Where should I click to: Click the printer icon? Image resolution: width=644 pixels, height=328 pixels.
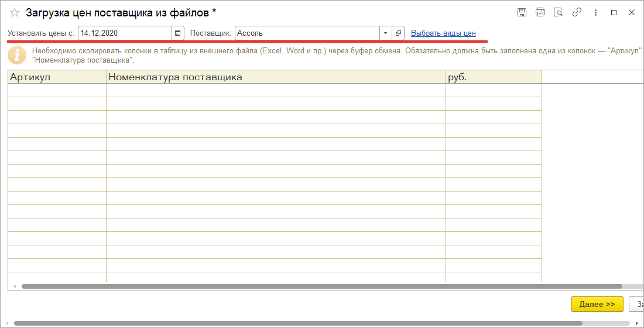pos(540,12)
